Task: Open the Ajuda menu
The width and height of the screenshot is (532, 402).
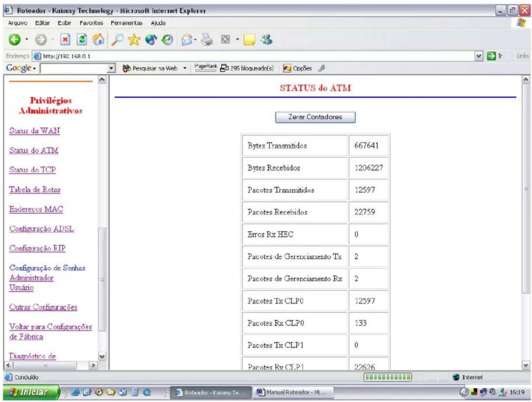Action: (157, 22)
